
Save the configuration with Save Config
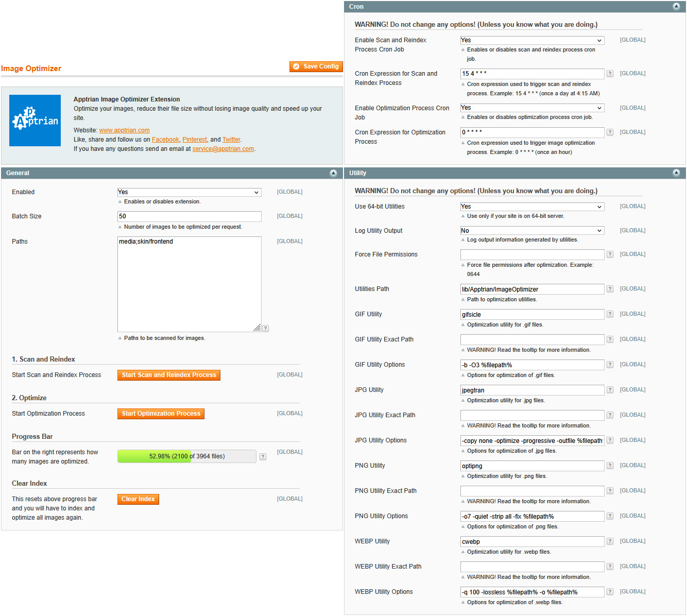(x=316, y=66)
